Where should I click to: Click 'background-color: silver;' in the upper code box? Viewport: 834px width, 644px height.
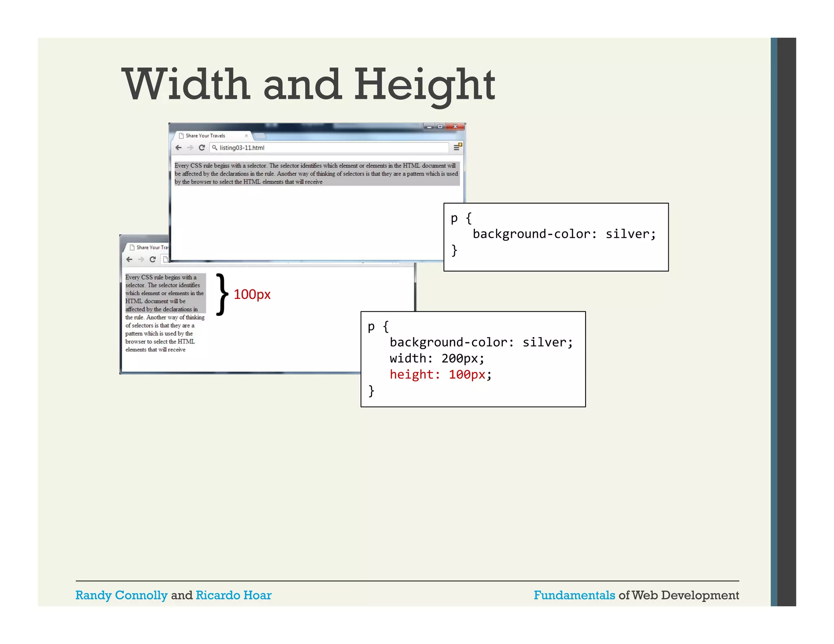564,234
